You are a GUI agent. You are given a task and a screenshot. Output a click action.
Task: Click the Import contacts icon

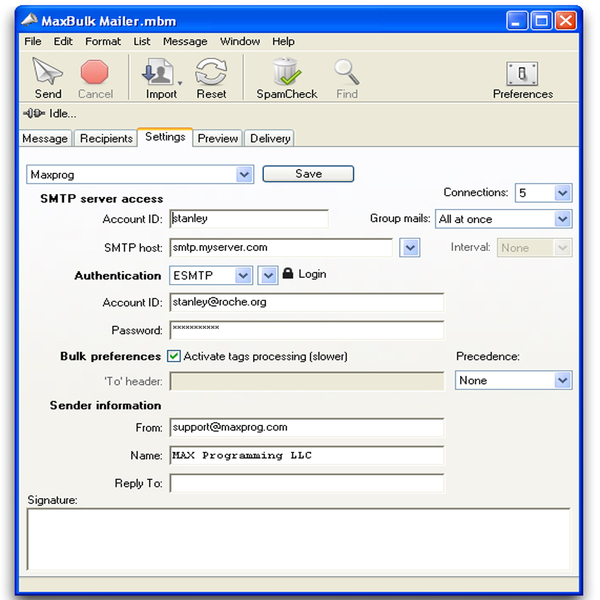[157, 71]
